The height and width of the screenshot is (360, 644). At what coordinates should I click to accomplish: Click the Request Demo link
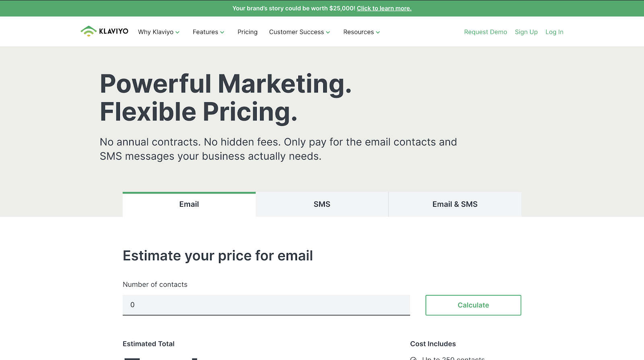pos(485,32)
